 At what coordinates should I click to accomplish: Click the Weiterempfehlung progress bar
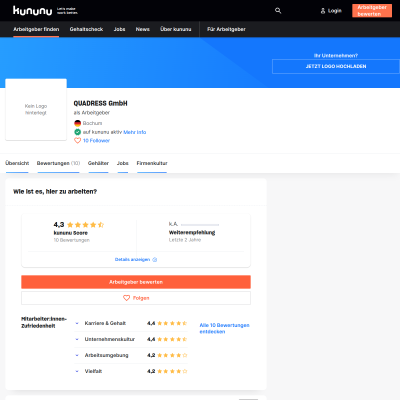click(x=200, y=225)
